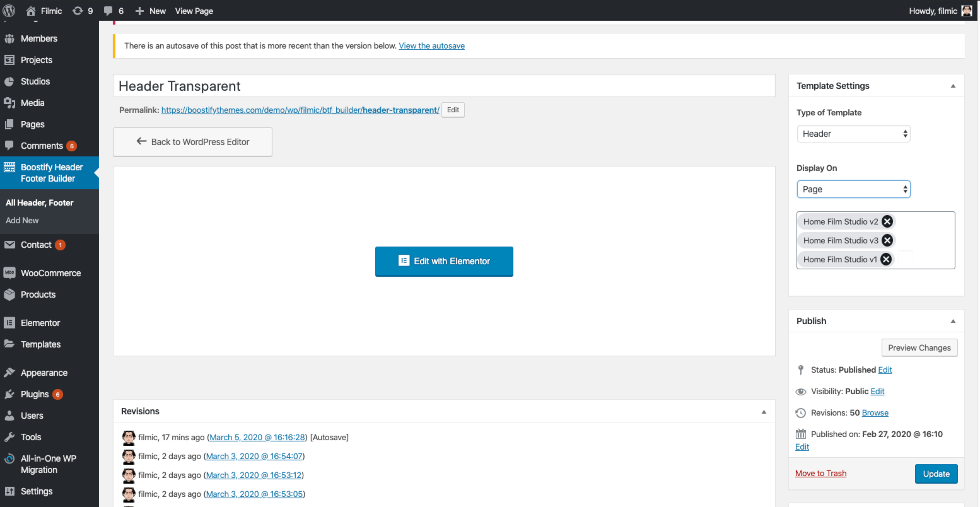This screenshot has width=980, height=507.
Task: Click Back to WordPress Editor button
Action: coord(192,142)
